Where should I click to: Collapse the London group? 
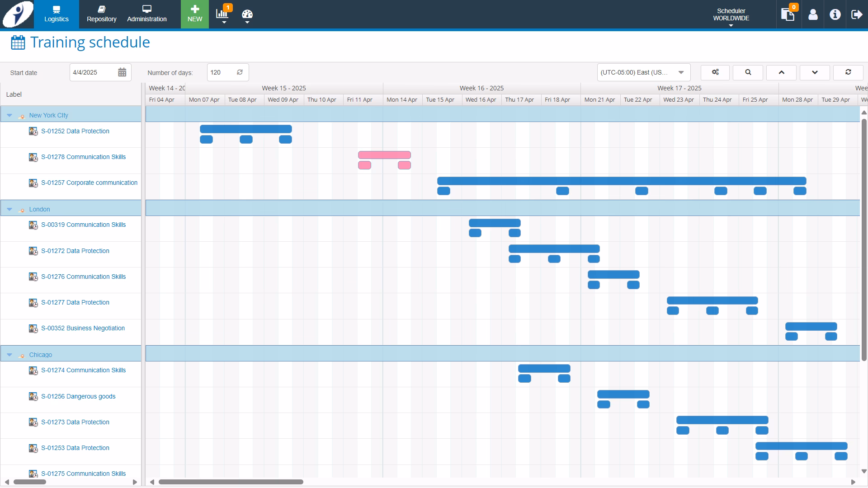(9, 209)
